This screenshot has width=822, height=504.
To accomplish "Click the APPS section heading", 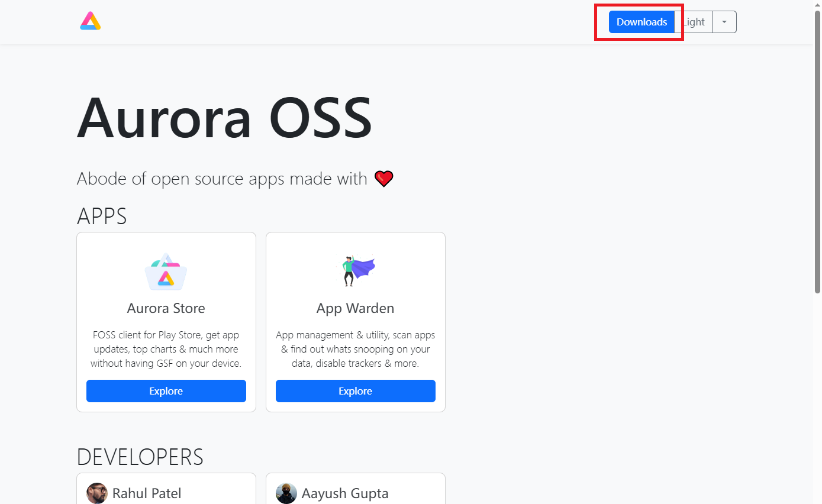I will pyautogui.click(x=102, y=217).
